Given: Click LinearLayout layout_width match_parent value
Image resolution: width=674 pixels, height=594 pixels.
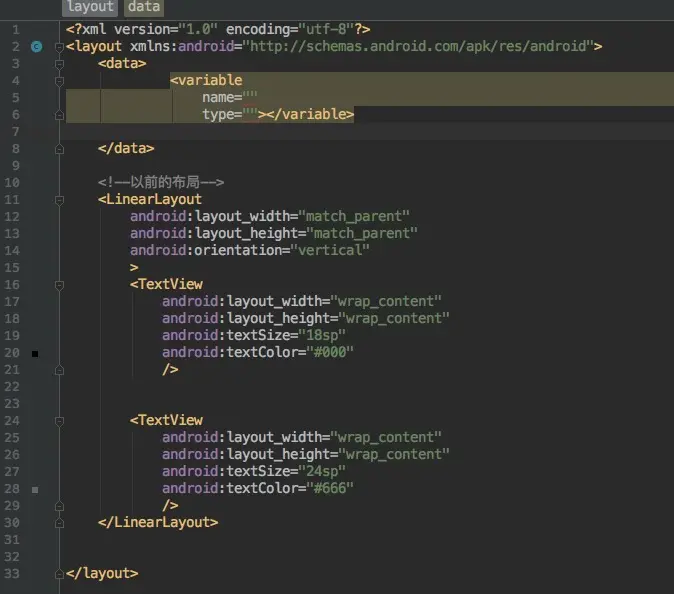Looking at the screenshot, I should (x=354, y=216).
